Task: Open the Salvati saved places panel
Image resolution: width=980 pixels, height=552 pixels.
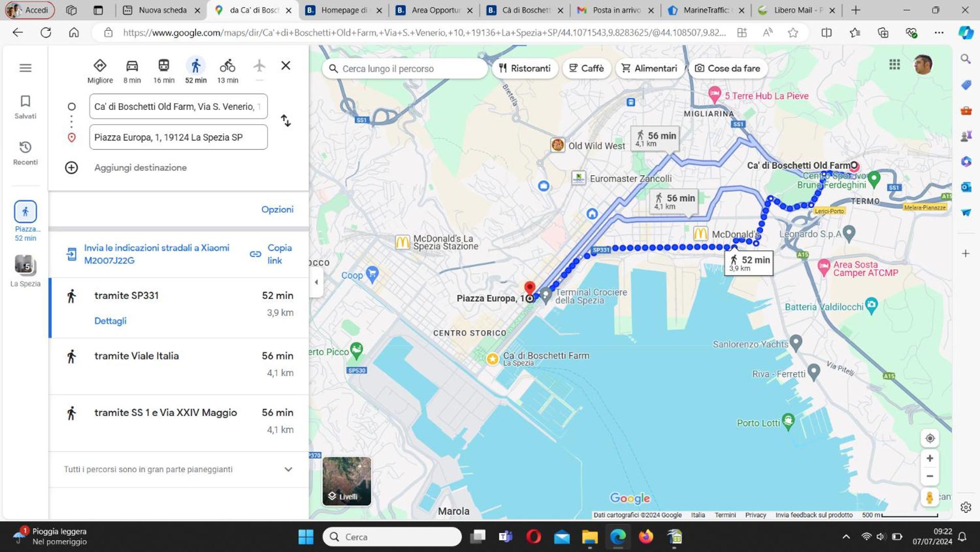Action: (25, 107)
